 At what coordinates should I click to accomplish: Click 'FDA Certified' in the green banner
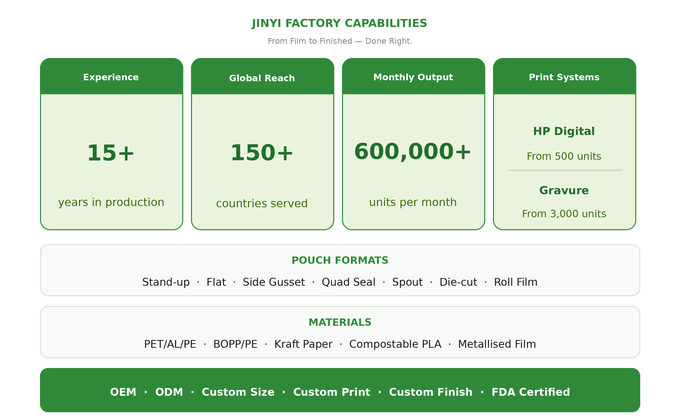[530, 392]
